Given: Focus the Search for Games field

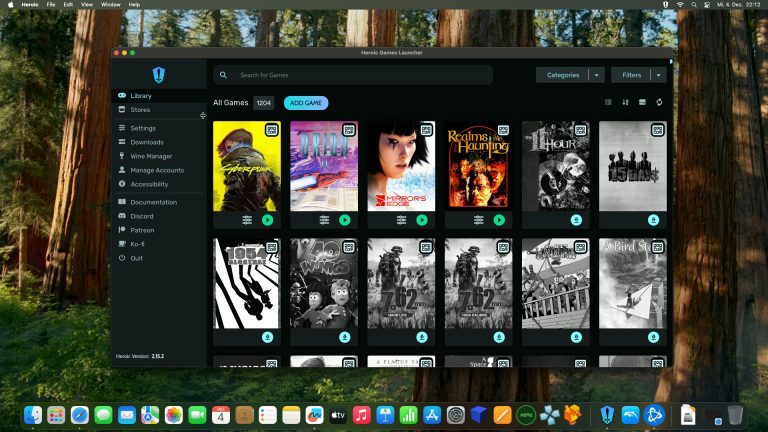Looking at the screenshot, I should [x=353, y=75].
